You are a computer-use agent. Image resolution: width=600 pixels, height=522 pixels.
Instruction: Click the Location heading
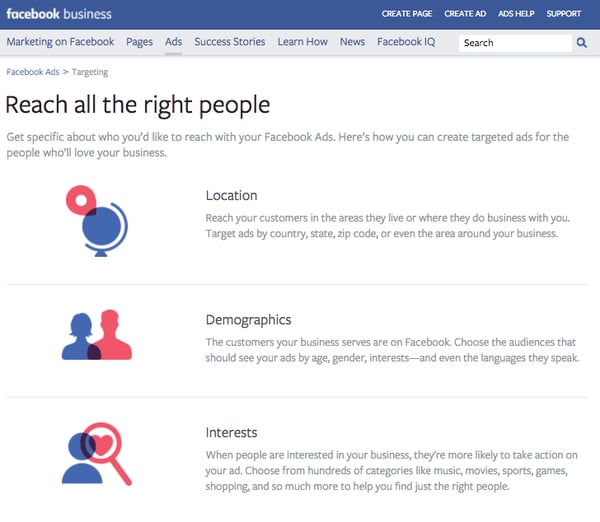click(x=232, y=195)
